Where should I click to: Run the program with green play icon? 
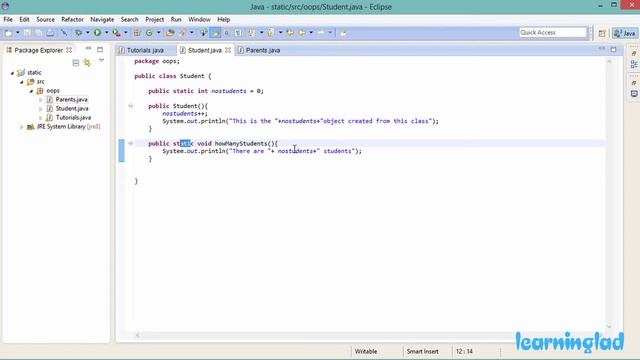(97, 33)
